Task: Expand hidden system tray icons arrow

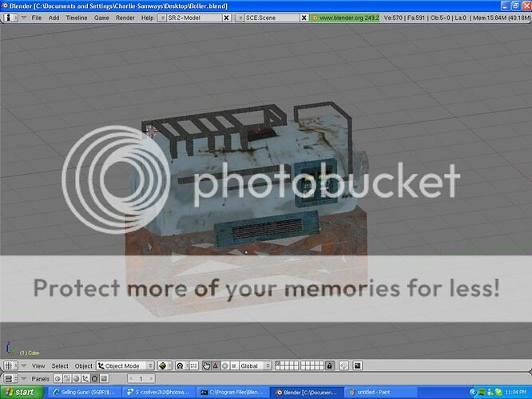Action: pyautogui.click(x=472, y=393)
